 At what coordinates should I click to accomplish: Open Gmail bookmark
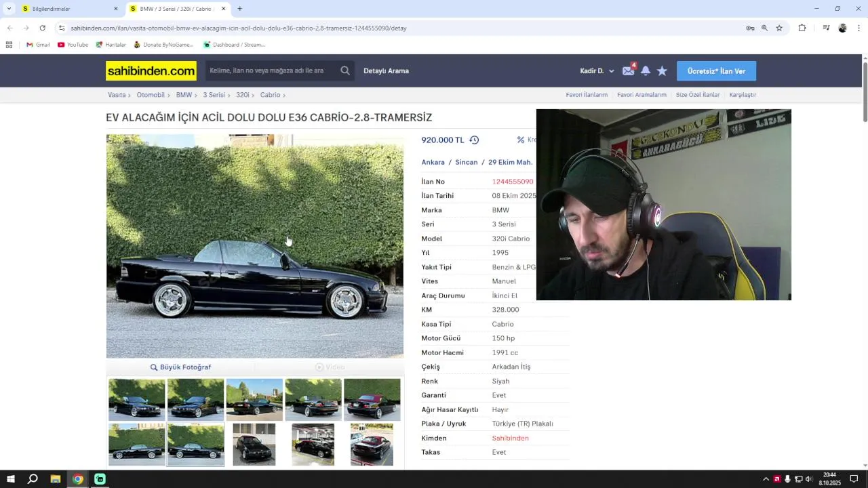(38, 45)
